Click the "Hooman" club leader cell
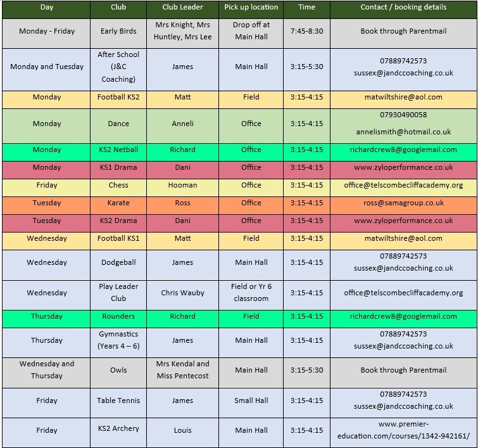Viewport: 478px width, 448px height. 182,186
